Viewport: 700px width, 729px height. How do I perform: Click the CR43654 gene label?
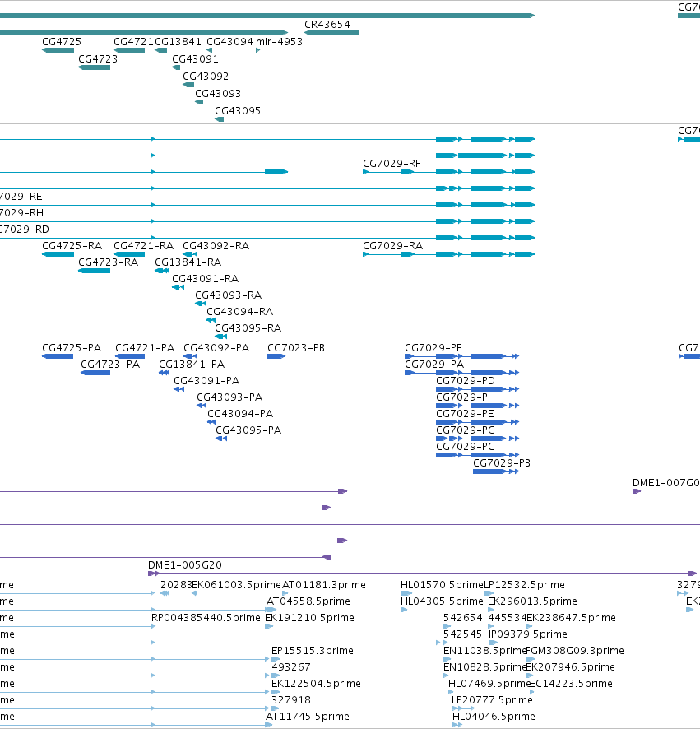point(327,25)
